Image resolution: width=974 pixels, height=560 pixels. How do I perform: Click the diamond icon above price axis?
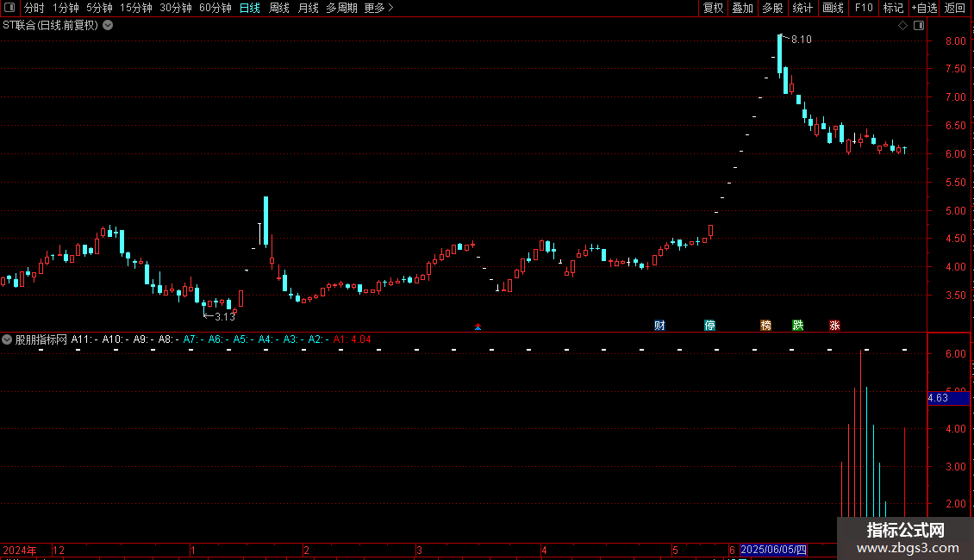coord(903,26)
